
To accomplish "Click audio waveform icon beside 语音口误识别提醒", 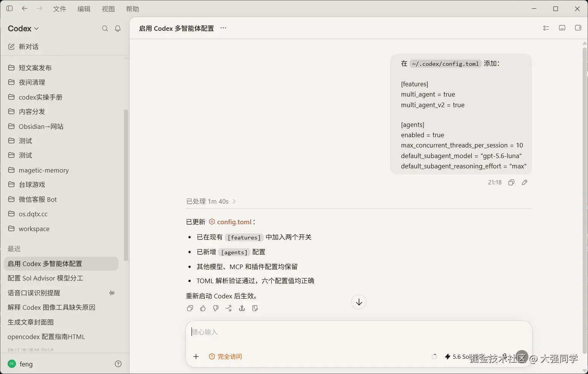I will click(x=112, y=293).
